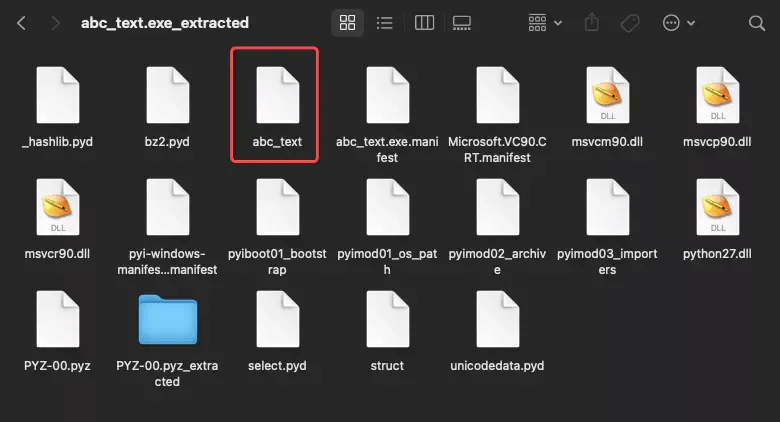The width and height of the screenshot is (780, 422).
Task: Switch to list view
Action: click(x=384, y=22)
